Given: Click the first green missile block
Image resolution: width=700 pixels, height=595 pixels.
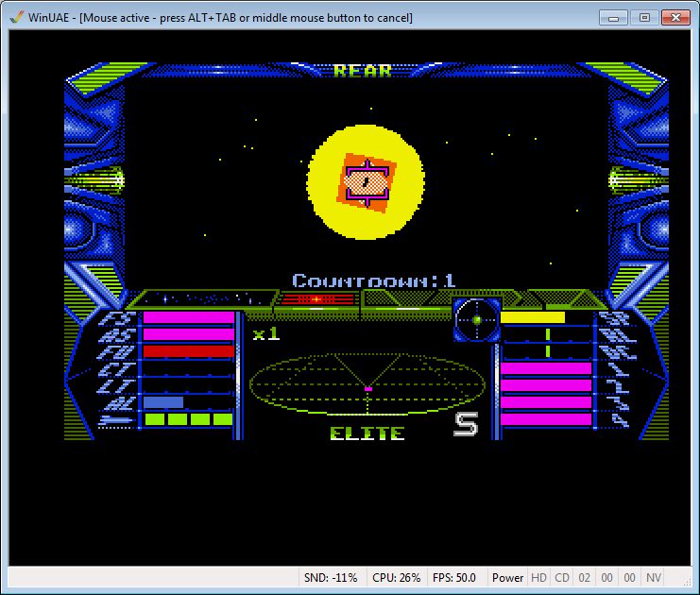Looking at the screenshot, I should coord(155,419).
